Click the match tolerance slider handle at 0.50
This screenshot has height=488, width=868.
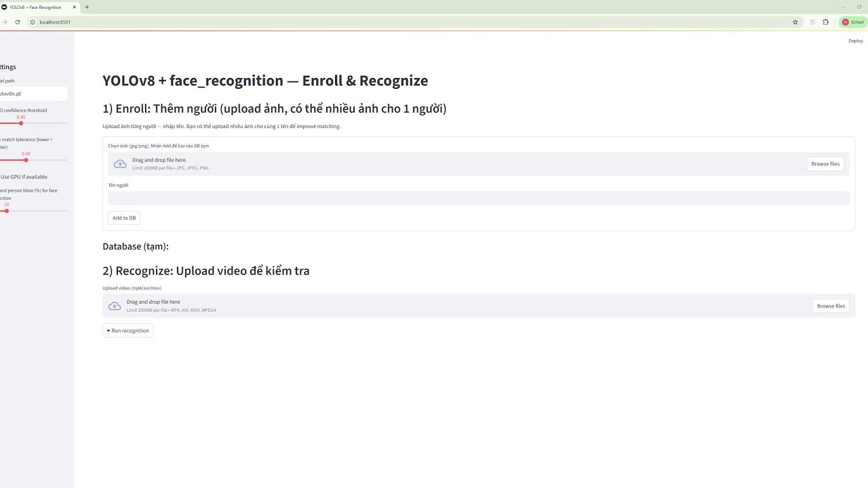click(26, 160)
